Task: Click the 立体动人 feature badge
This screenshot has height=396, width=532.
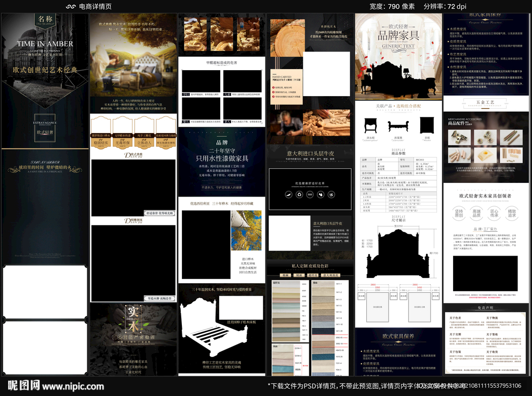Action: [x=144, y=131]
